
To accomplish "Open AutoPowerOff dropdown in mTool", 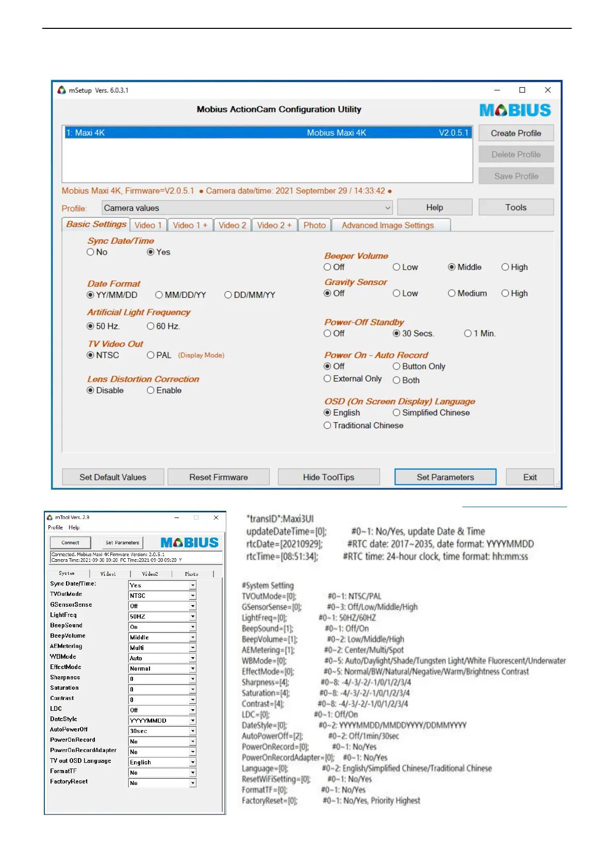I will pyautogui.click(x=193, y=731).
